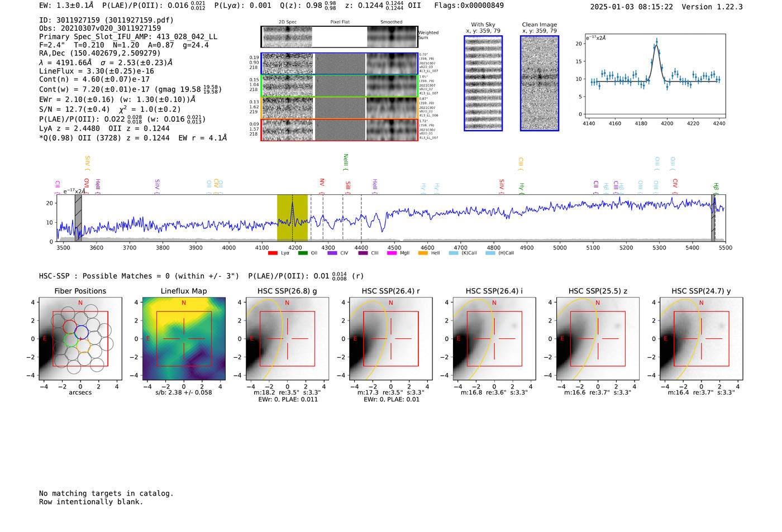The image size is (782, 532).
Task: Click the (K)CaII legend swatch
Action: pyautogui.click(x=454, y=253)
